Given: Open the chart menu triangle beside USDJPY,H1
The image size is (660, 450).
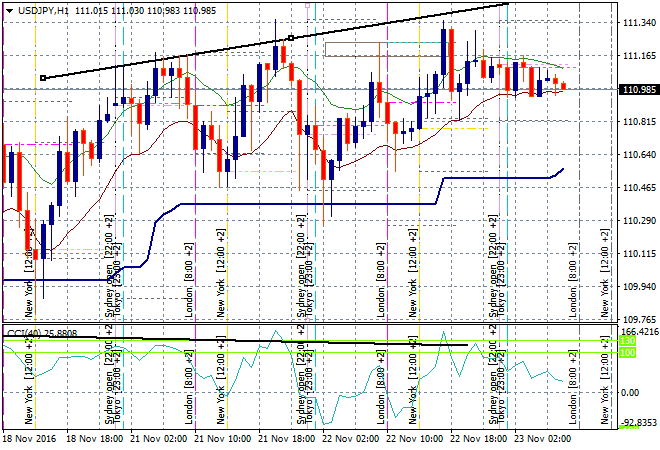Looking at the screenshot, I should [9, 11].
